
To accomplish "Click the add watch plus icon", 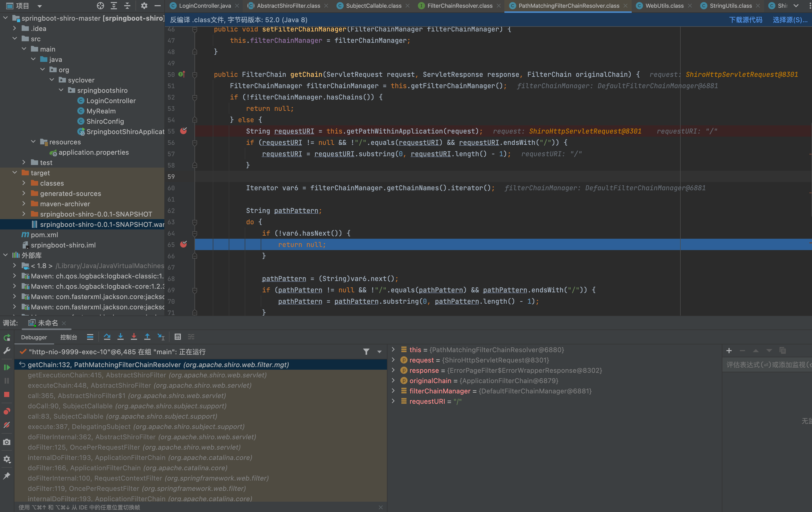I will tap(729, 351).
